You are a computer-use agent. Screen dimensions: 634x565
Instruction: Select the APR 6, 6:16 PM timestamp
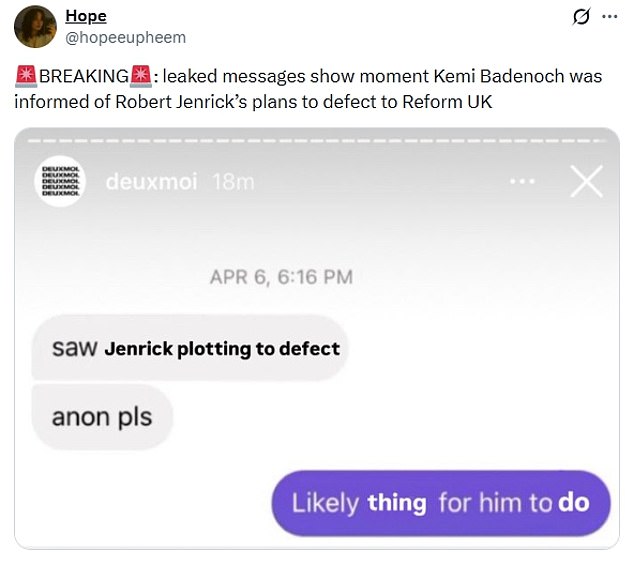[281, 277]
